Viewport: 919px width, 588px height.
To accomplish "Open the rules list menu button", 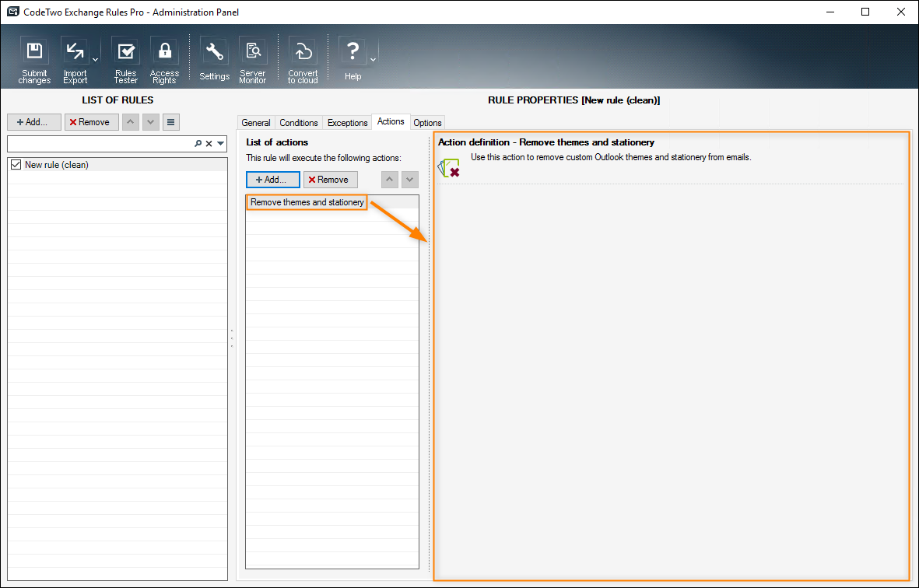I will point(170,122).
